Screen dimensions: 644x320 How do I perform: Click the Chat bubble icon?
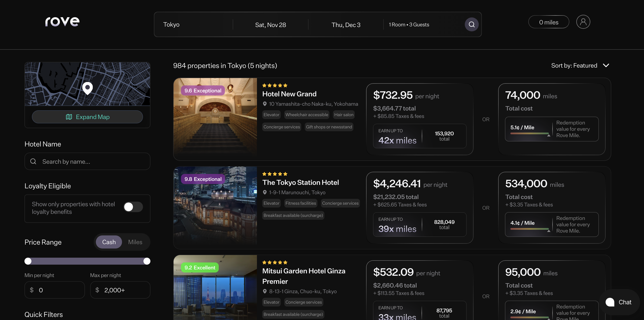(610, 302)
